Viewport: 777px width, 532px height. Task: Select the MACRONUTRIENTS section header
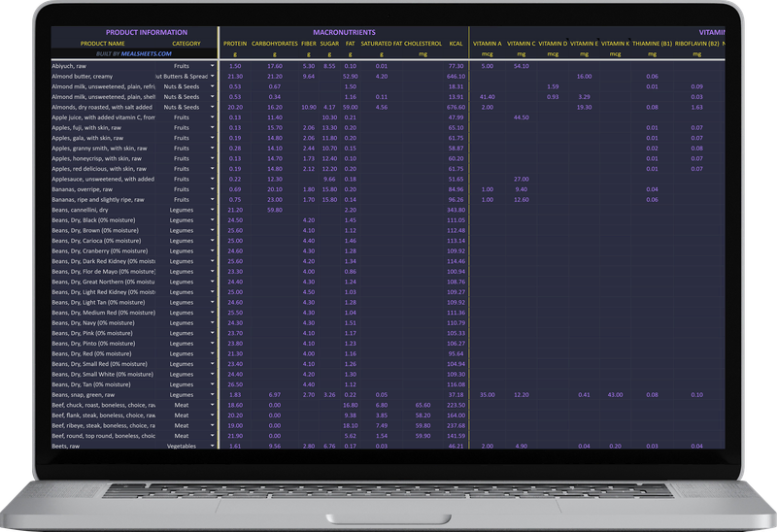(344, 33)
